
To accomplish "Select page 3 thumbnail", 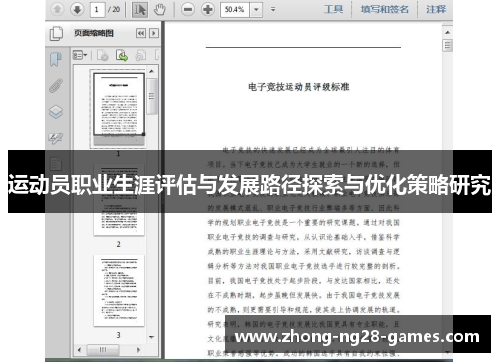I will coord(119,290).
